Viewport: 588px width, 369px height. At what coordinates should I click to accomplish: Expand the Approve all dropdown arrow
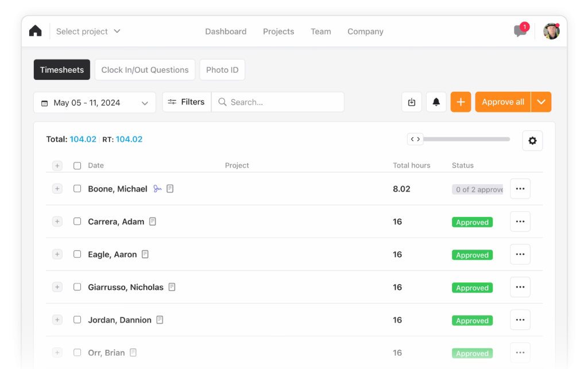(541, 102)
